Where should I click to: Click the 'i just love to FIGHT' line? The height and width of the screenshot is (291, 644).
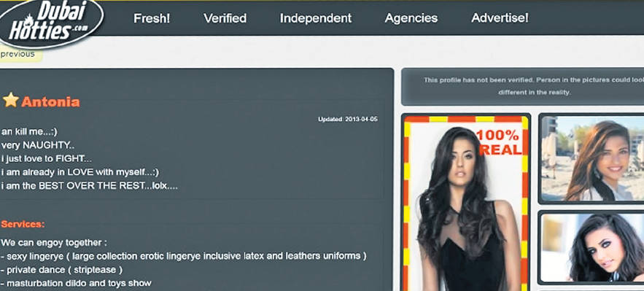click(47, 159)
